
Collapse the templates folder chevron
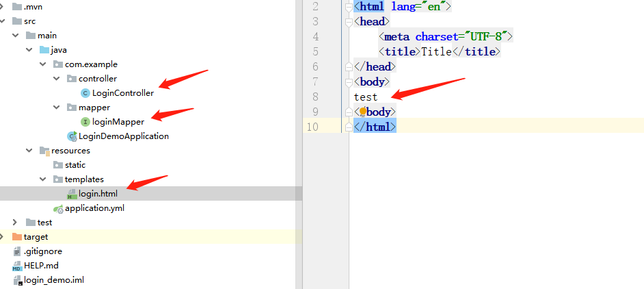(42, 179)
